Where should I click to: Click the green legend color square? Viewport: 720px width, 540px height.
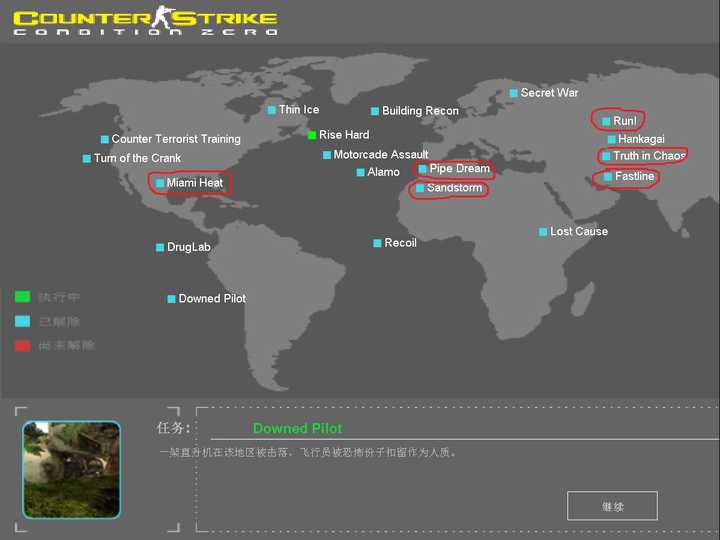click(22, 297)
